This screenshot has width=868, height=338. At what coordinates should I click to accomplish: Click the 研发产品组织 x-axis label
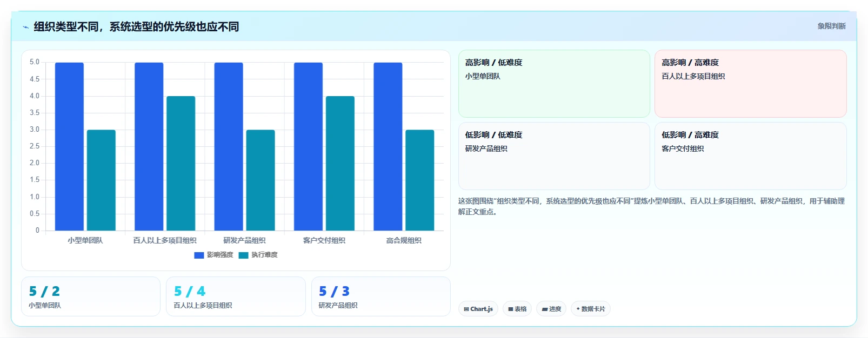(x=245, y=240)
